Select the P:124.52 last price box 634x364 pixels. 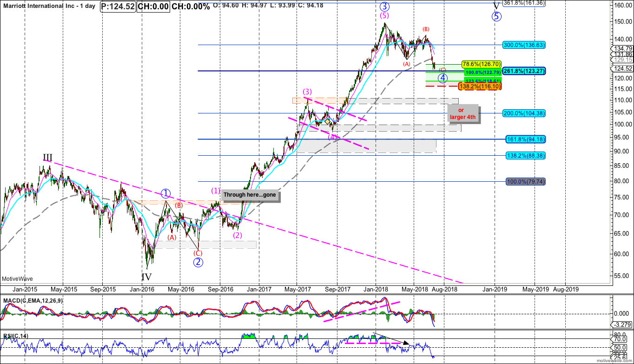(x=118, y=7)
